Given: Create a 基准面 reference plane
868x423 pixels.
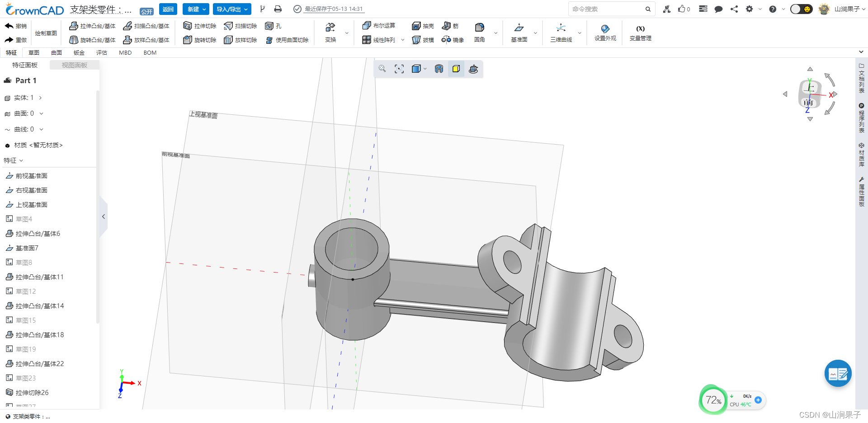Looking at the screenshot, I should (x=519, y=33).
